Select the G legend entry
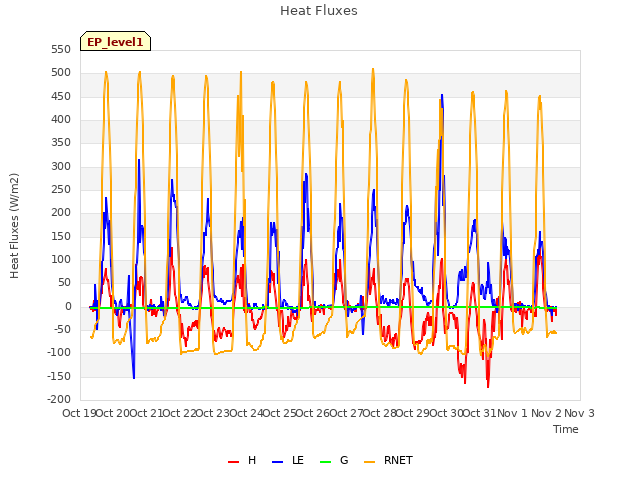 click(334, 460)
